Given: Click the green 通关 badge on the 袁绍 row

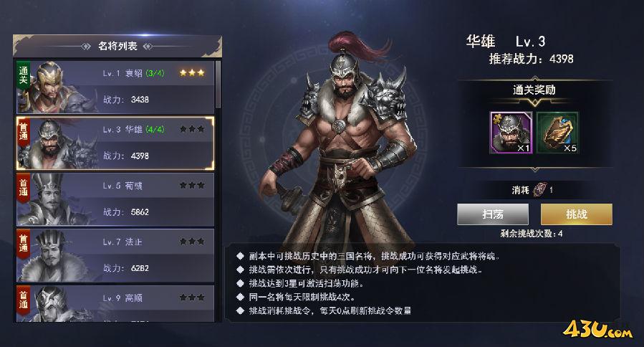Looking at the screenshot, I should 24,75.
